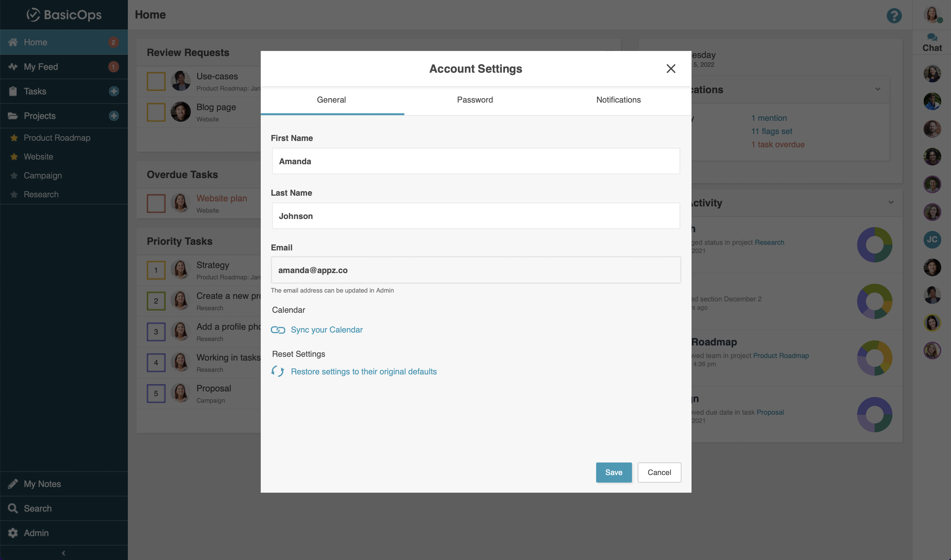Switch to the Notifications tab
The image size is (951, 560).
coord(618,100)
